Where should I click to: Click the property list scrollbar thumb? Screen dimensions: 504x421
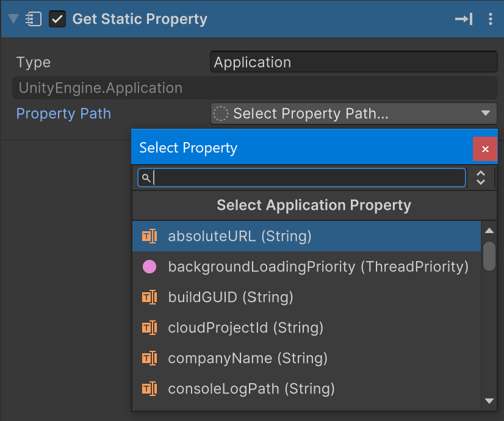489,256
